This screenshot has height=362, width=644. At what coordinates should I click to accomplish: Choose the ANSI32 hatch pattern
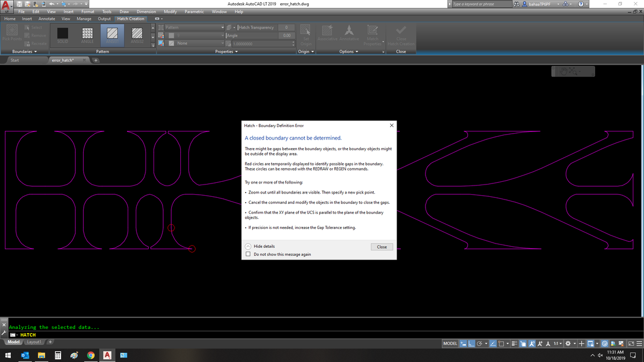click(137, 33)
